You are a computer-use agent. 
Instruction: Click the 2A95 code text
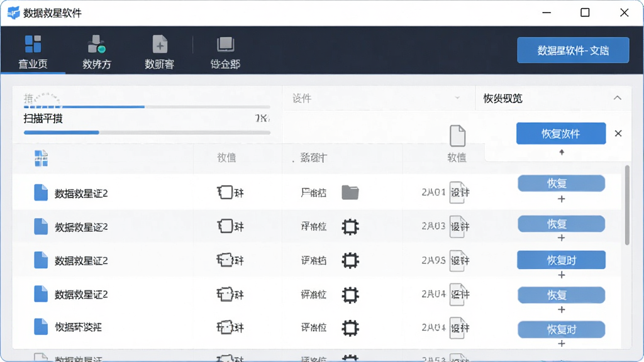tap(433, 260)
